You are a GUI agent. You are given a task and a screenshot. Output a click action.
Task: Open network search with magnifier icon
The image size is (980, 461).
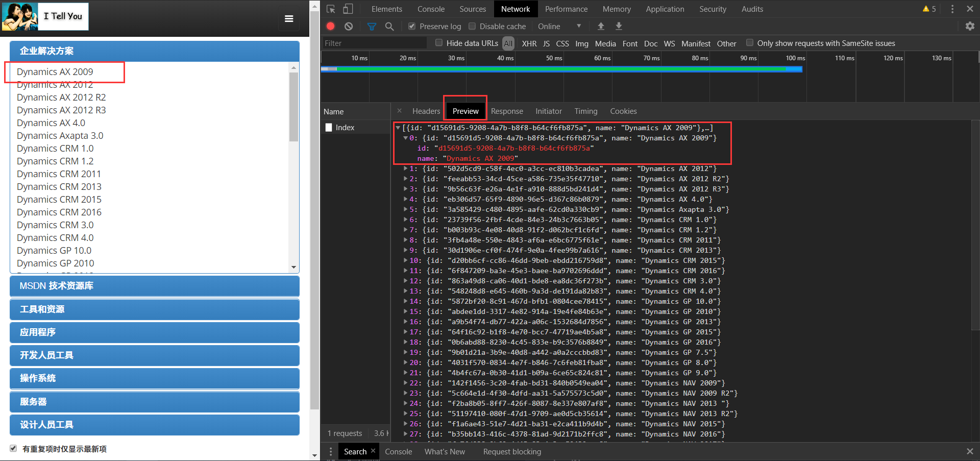(389, 26)
